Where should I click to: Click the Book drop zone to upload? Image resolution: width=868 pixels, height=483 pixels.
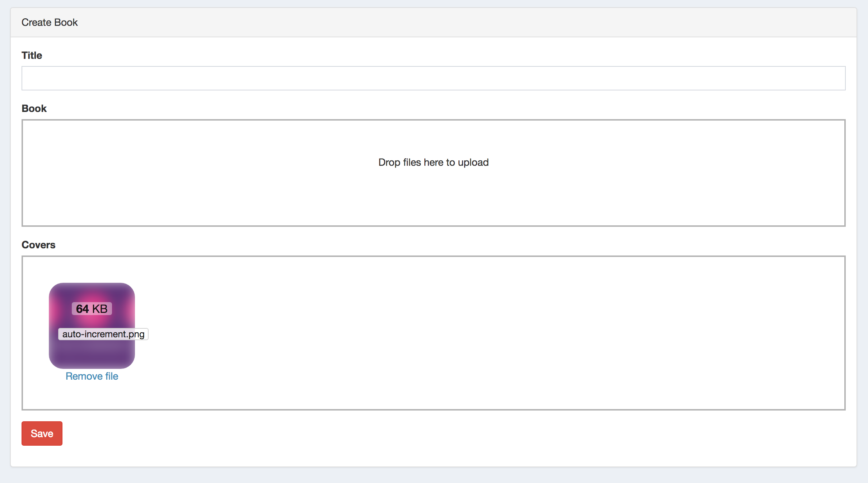pyautogui.click(x=433, y=173)
